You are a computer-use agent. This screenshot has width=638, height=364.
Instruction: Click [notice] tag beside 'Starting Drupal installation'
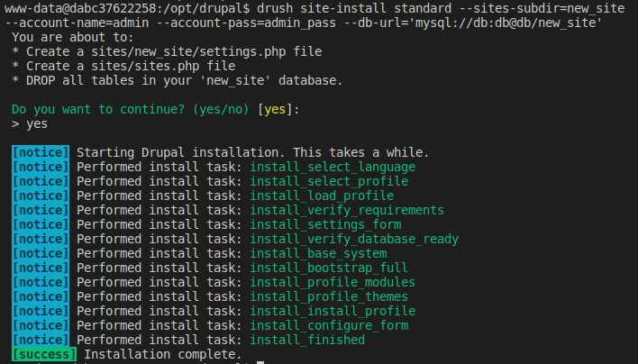click(41, 152)
